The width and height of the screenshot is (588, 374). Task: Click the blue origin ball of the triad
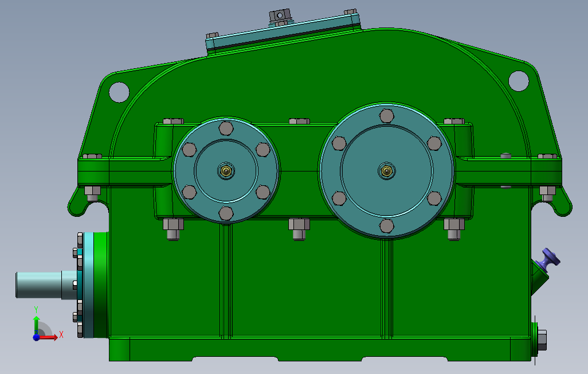[x=36, y=337]
